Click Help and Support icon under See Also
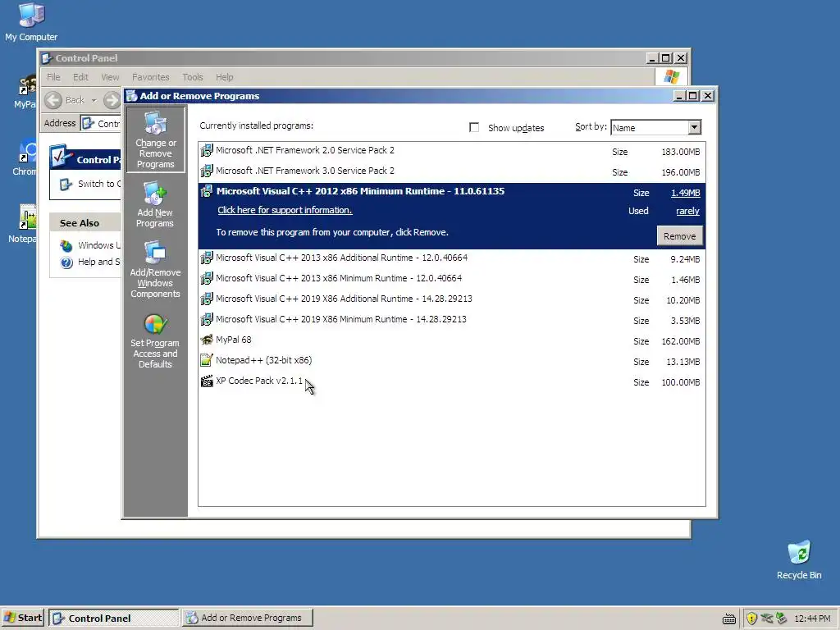Screen dimensions: 840x630 pos(66,262)
